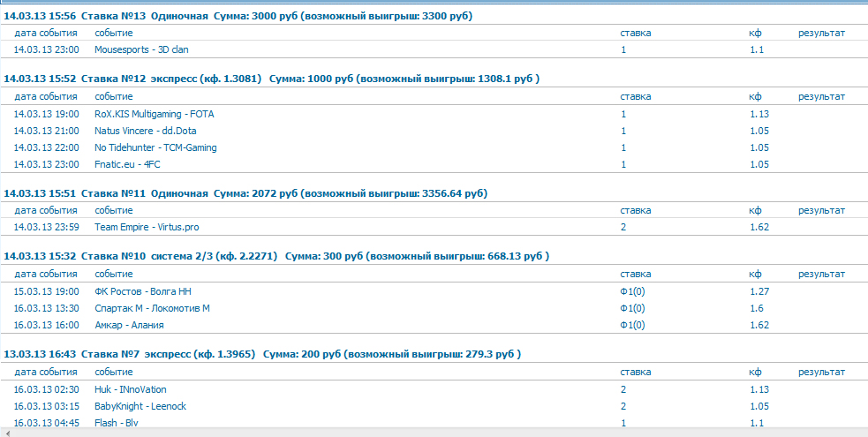Click odds 1.1 in Mousesports row

757,49
